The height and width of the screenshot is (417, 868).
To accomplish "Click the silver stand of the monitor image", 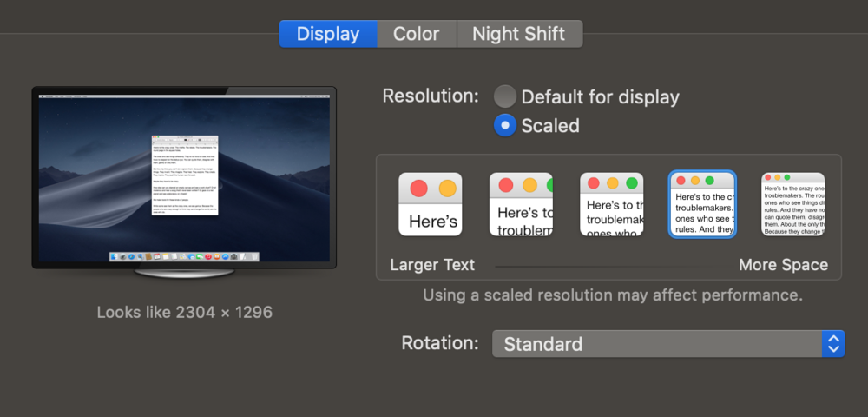I will (184, 275).
